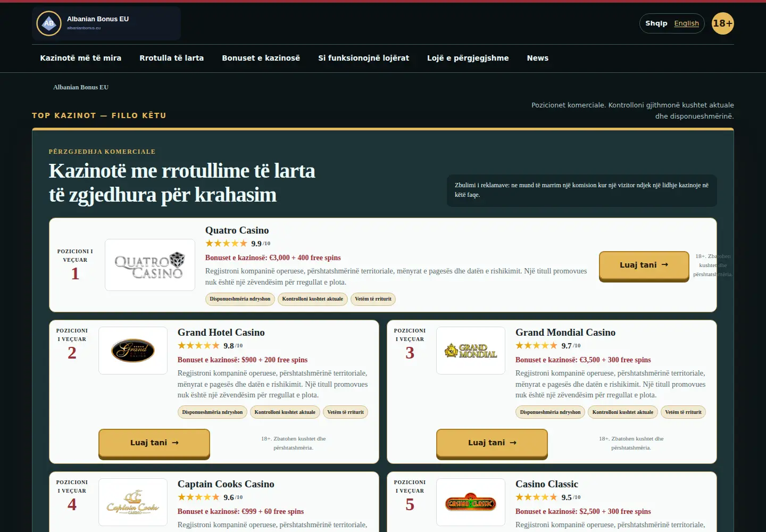Click Luaj tani for Grand Hotel Casino
766x532 pixels.
pos(154,443)
